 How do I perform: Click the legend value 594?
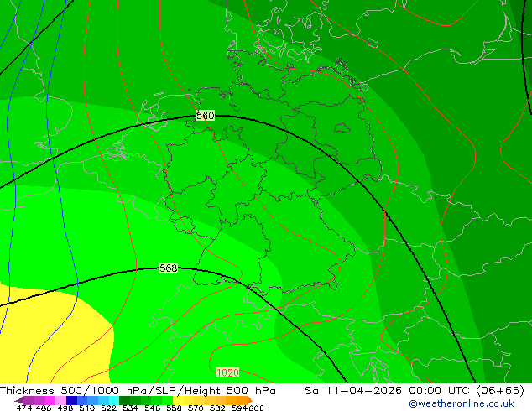click(x=239, y=408)
